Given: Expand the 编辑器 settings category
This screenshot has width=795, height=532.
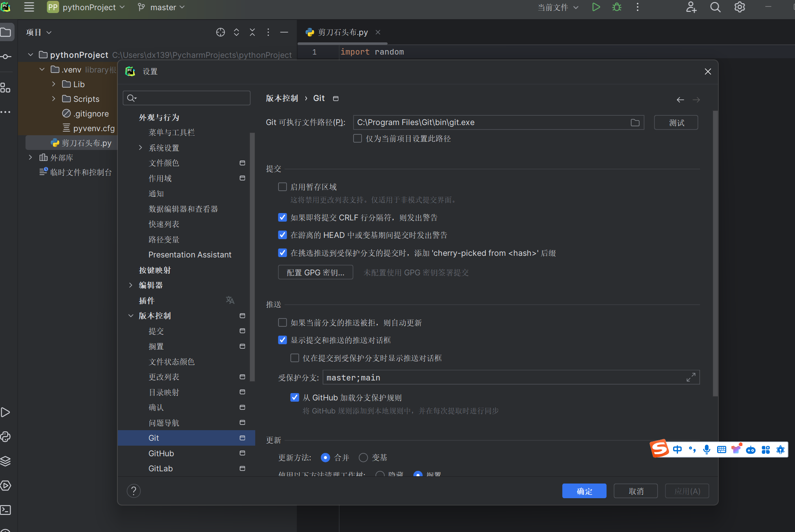Looking at the screenshot, I should (x=130, y=285).
